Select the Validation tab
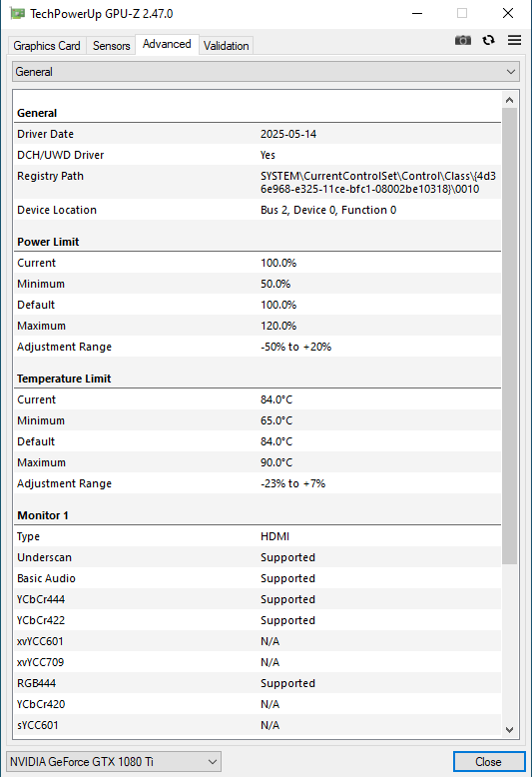This screenshot has height=777, width=532. pos(226,46)
